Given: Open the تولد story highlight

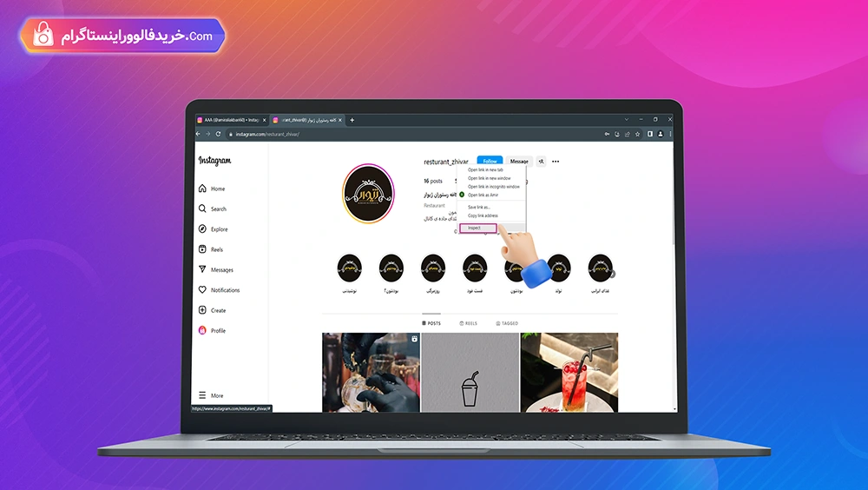Looking at the screenshot, I should [x=558, y=268].
